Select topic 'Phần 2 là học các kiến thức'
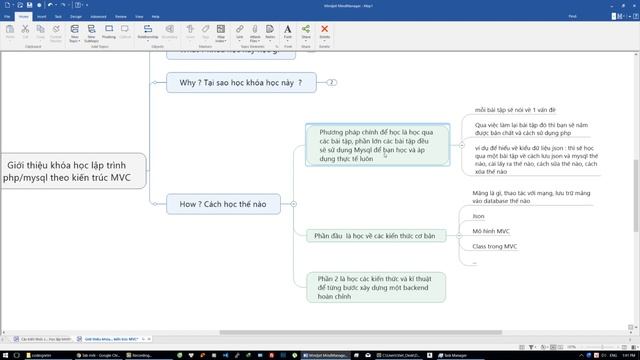The width and height of the screenshot is (640, 360). point(376,287)
